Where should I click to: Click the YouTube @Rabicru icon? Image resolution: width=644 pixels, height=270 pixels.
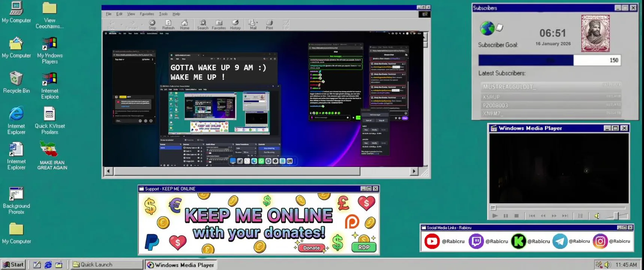point(432,241)
